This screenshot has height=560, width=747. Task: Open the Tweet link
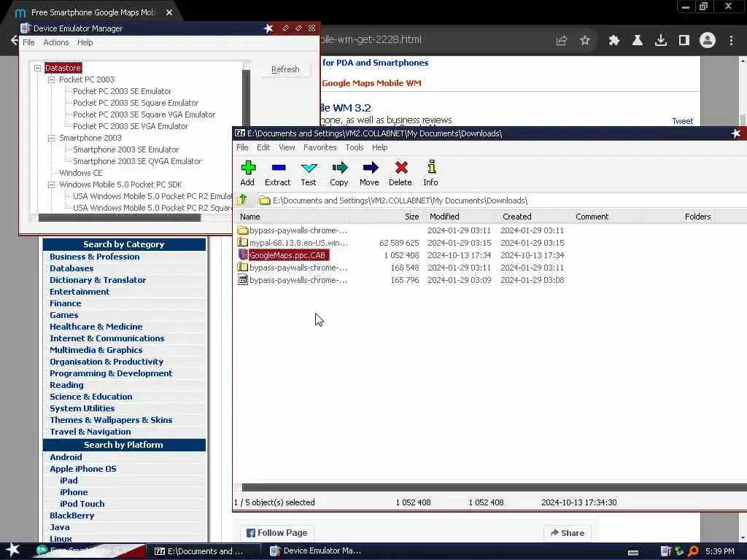[x=682, y=121]
